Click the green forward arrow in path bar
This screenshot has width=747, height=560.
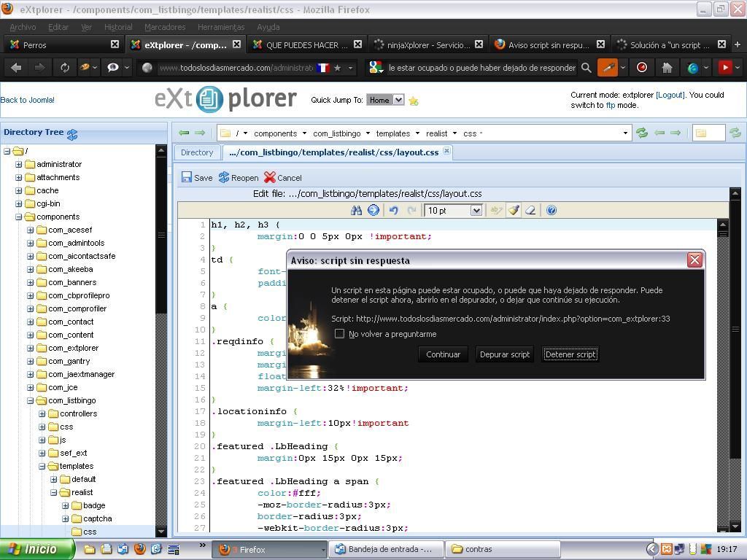pyautogui.click(x=200, y=133)
